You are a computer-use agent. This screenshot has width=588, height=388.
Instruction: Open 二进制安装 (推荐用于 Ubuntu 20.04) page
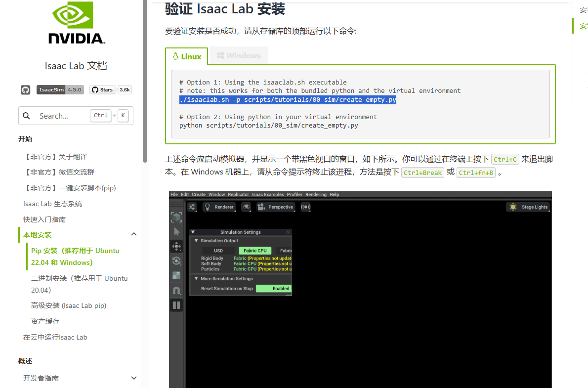(x=79, y=284)
